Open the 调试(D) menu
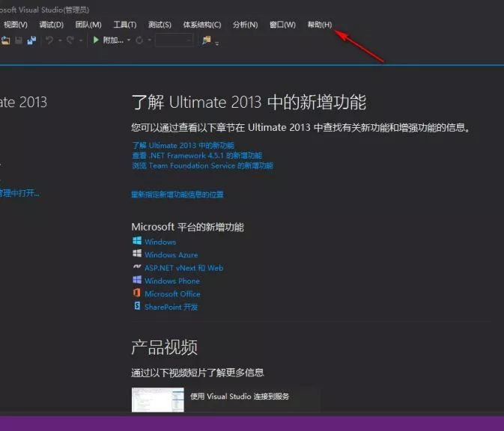The image size is (504, 431). 52,25
